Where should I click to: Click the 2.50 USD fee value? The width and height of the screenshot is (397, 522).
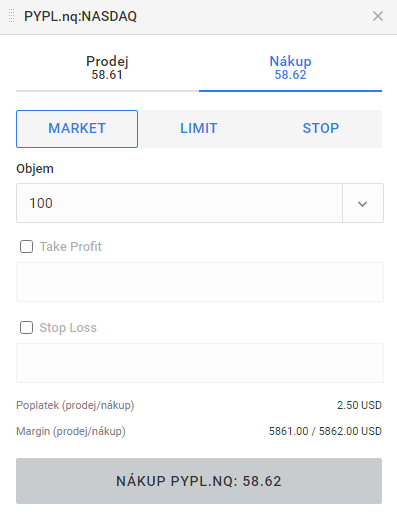click(x=359, y=405)
